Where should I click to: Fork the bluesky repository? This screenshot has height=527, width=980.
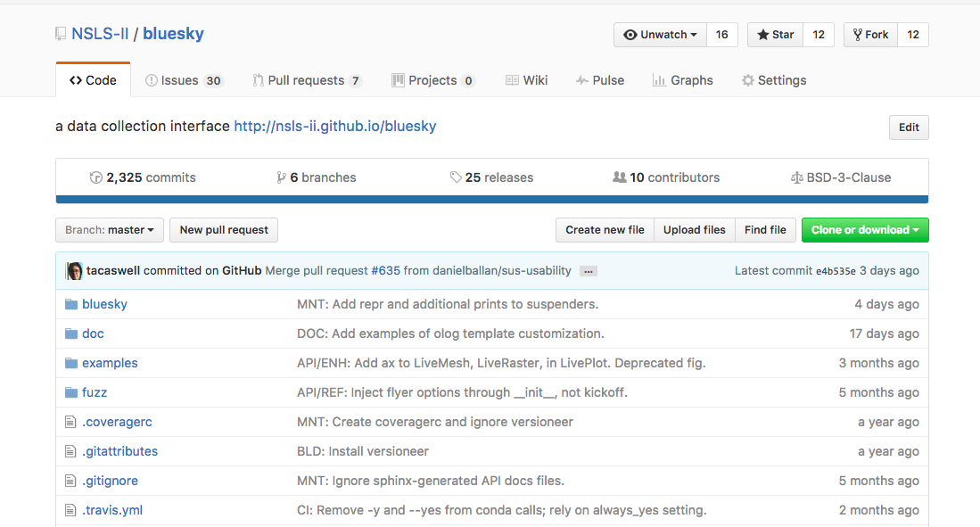(870, 35)
